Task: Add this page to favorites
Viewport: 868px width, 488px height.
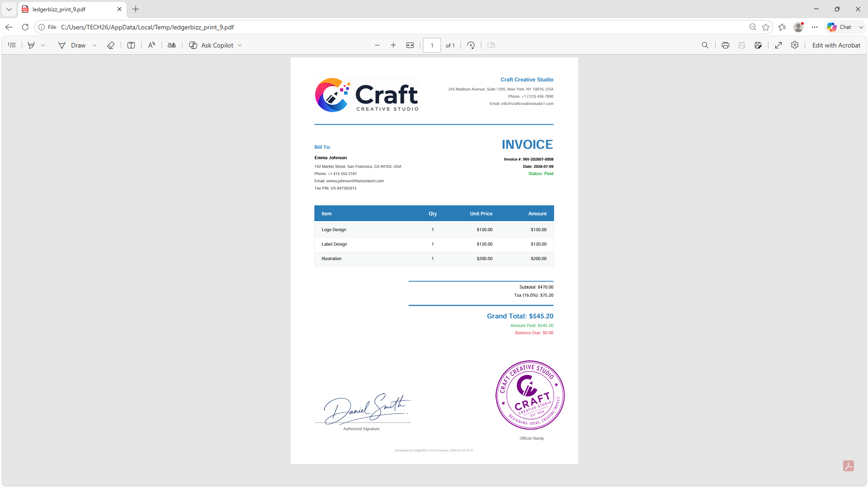Action: pos(766,27)
